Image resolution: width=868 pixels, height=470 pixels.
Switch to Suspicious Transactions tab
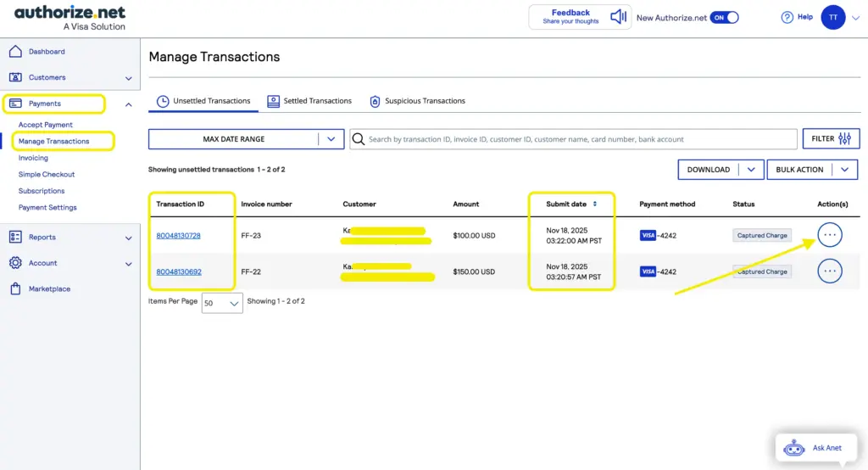[x=417, y=101]
